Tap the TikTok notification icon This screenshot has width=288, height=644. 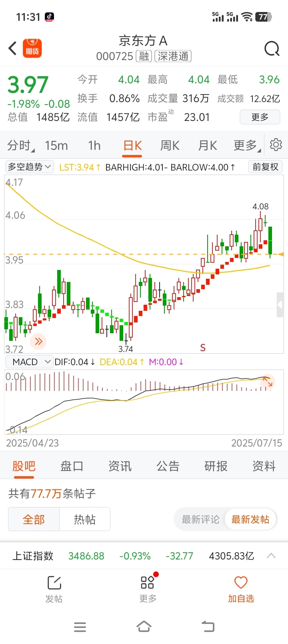pos(49,17)
